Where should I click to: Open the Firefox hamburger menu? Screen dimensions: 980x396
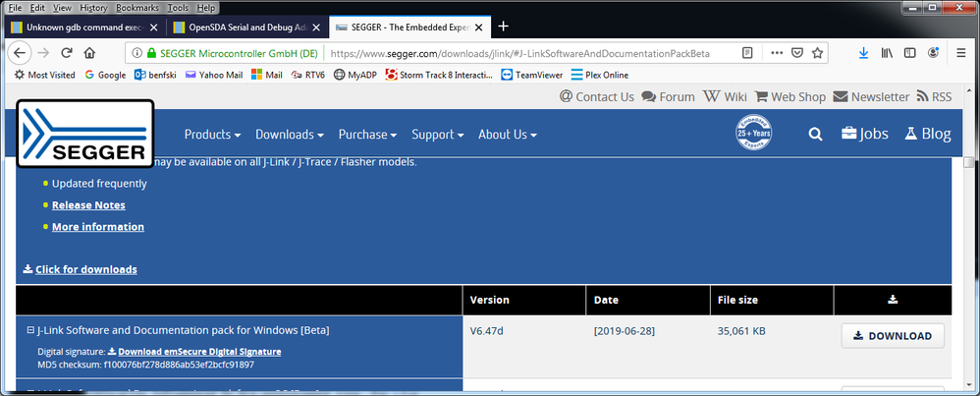[961, 53]
